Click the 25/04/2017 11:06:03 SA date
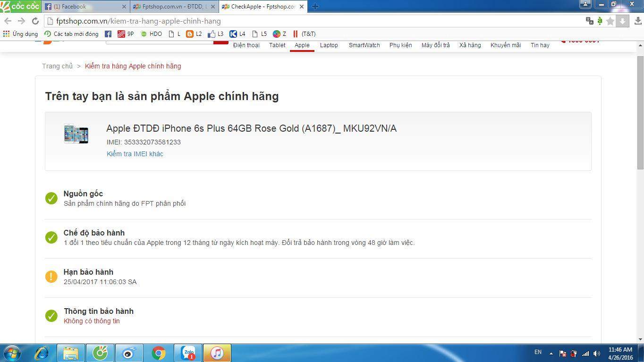This screenshot has height=362, width=644. pos(100,282)
